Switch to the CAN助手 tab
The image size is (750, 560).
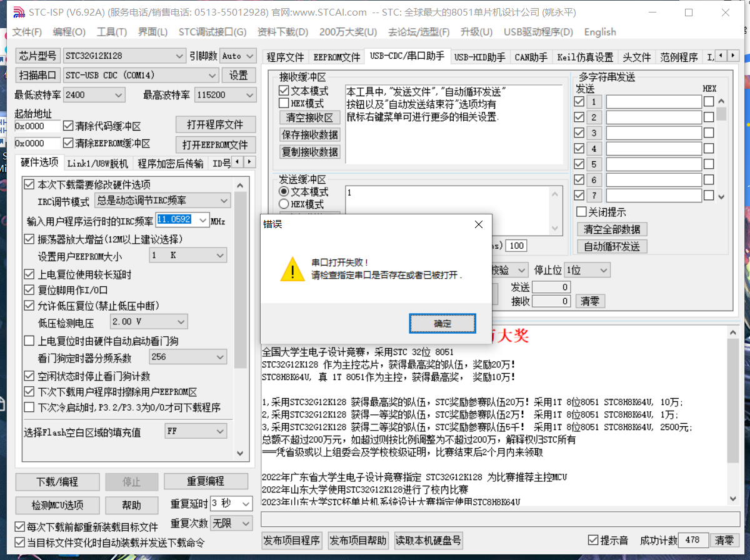(x=531, y=57)
